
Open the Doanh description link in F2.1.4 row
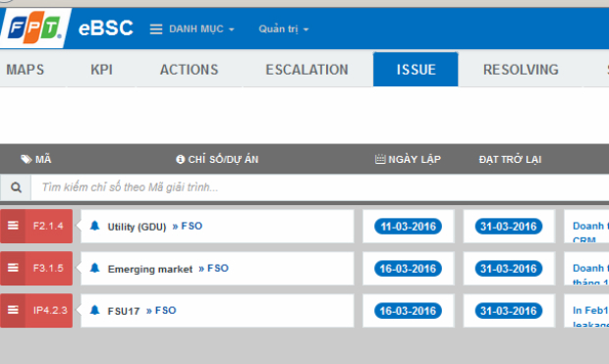point(590,232)
